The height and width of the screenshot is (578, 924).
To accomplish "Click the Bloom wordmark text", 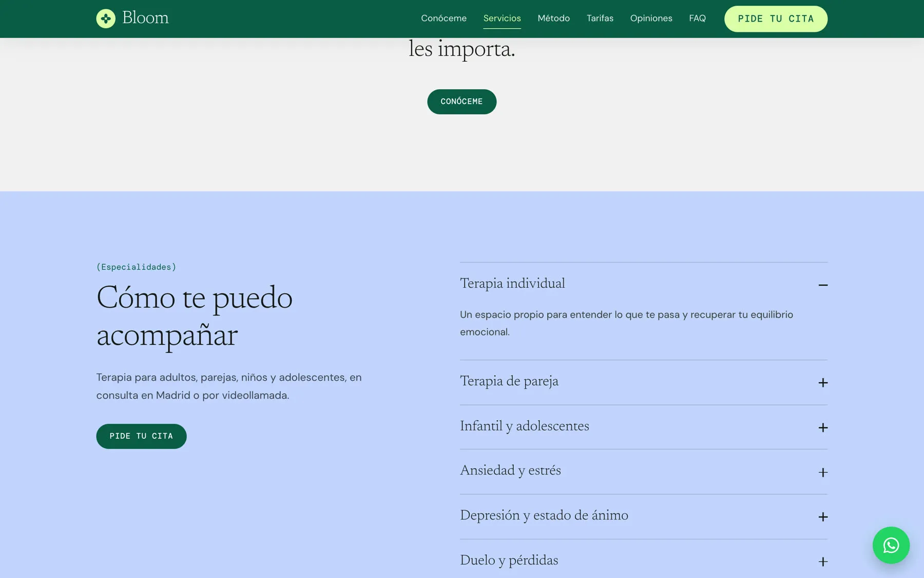I will (x=145, y=18).
